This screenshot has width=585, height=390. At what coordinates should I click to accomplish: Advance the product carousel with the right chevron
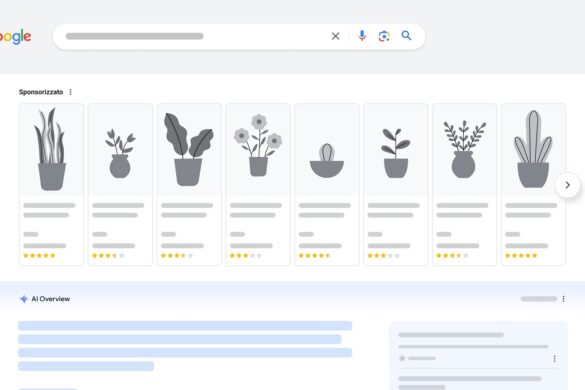tap(567, 185)
